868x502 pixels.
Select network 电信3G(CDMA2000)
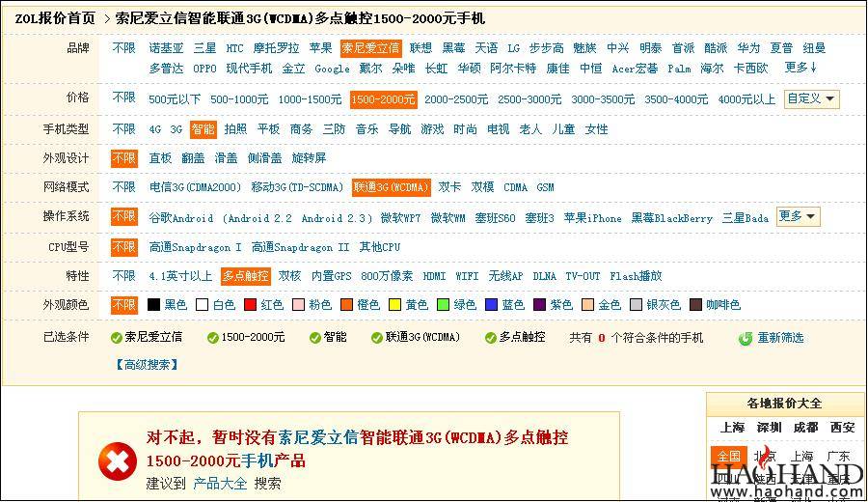pyautogui.click(x=195, y=187)
